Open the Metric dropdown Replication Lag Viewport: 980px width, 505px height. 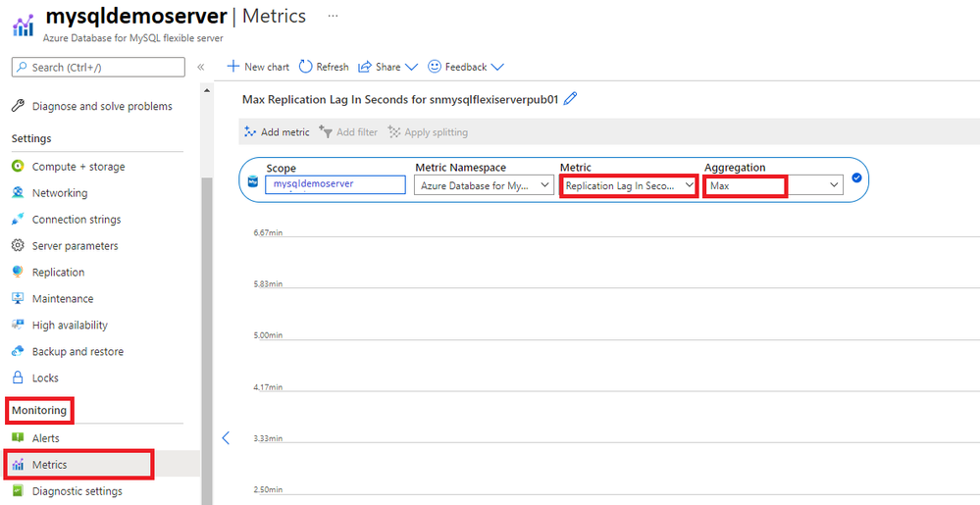(629, 185)
